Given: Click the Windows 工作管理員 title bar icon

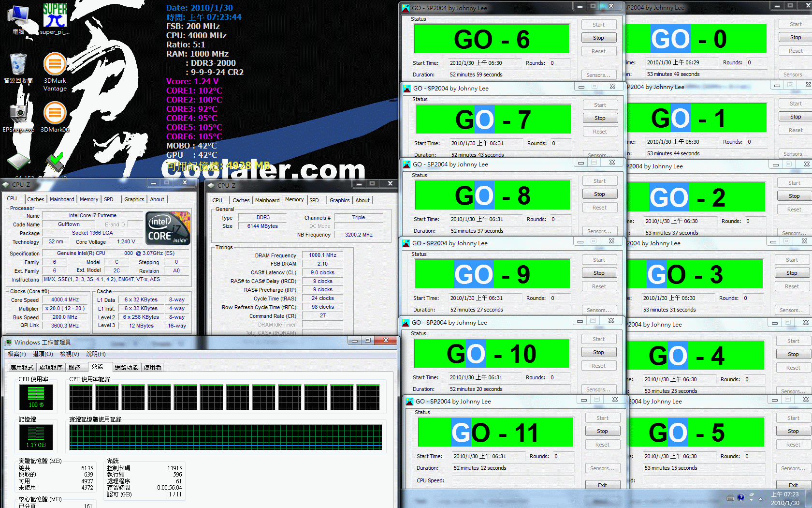Looking at the screenshot, I should click(x=8, y=342).
